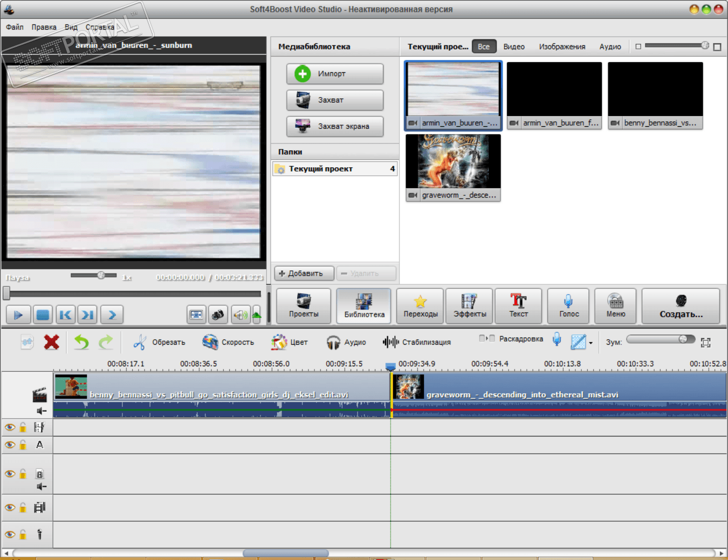
Task: Apply the Стабилизация stabilization tool
Action: 417,342
